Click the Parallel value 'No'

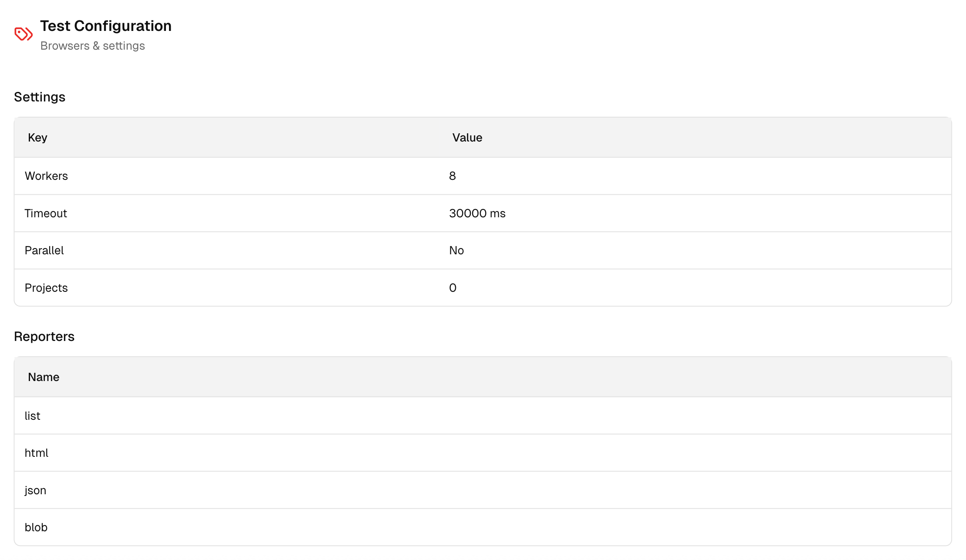point(456,250)
